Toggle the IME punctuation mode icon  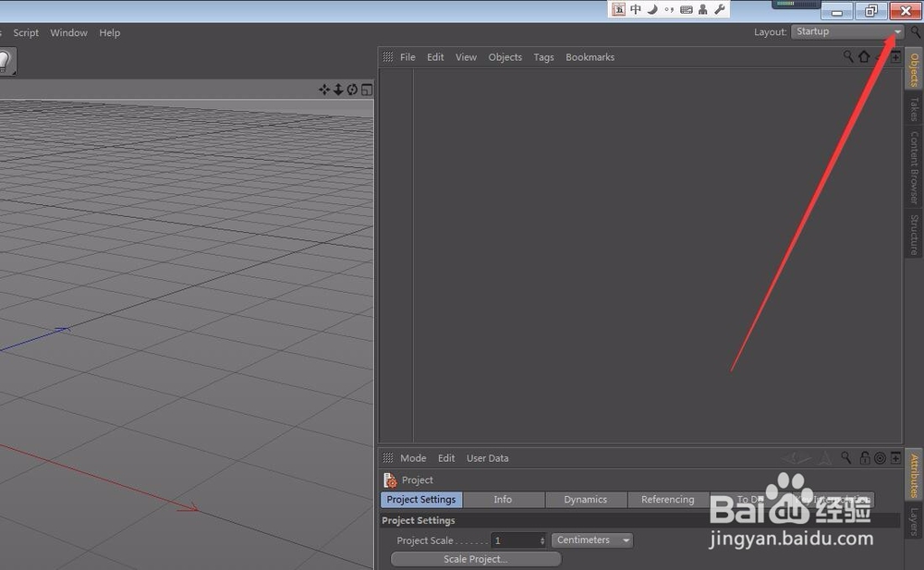click(x=669, y=9)
